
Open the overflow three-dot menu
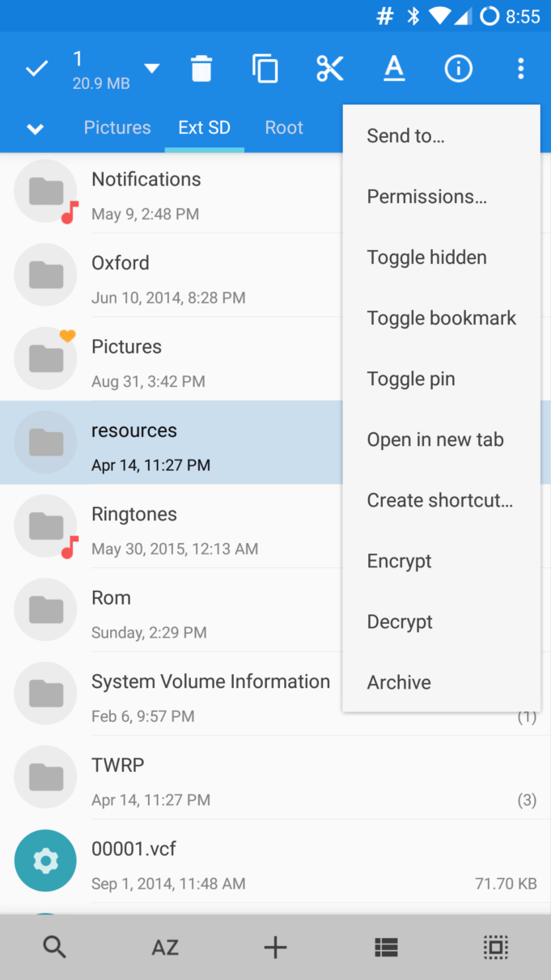click(x=520, y=68)
